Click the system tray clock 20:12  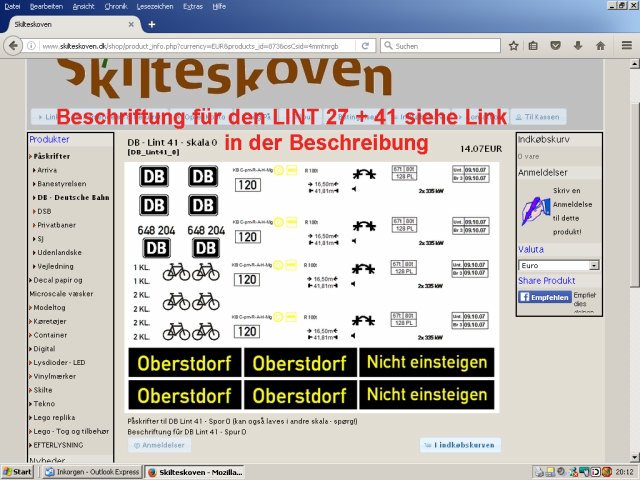pyautogui.click(x=624, y=472)
